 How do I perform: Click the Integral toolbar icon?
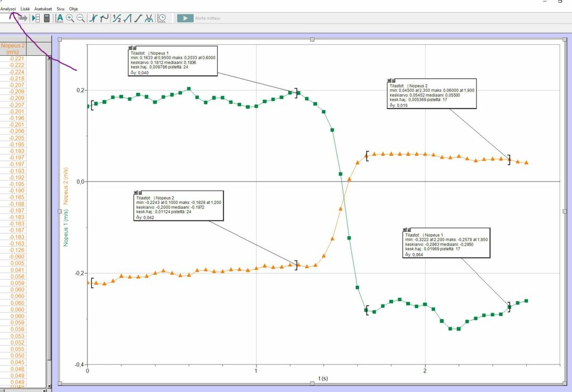click(x=127, y=18)
